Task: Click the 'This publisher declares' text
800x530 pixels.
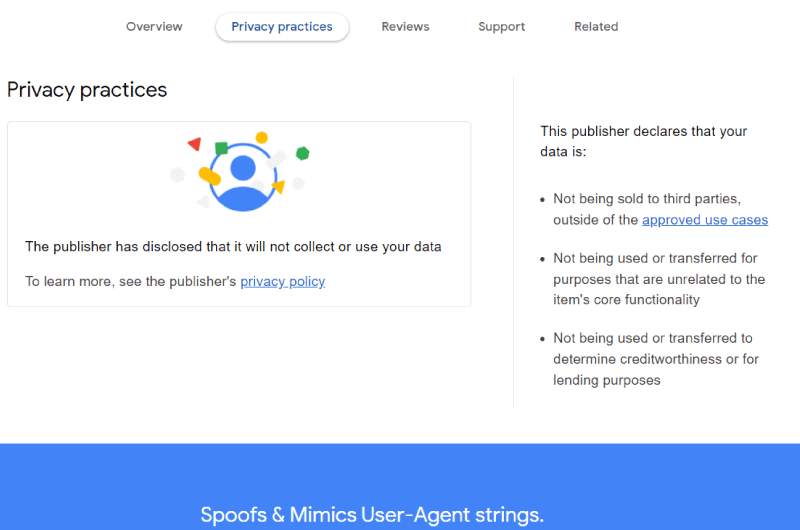Action: point(643,141)
